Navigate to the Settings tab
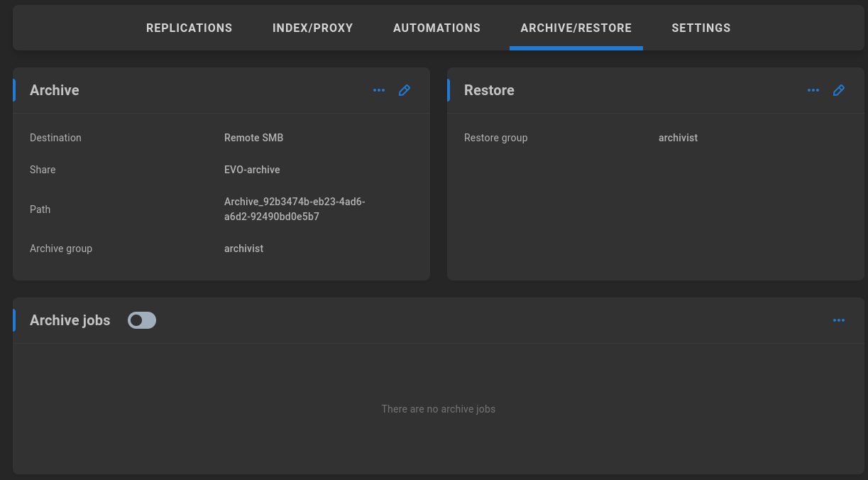 coord(701,28)
